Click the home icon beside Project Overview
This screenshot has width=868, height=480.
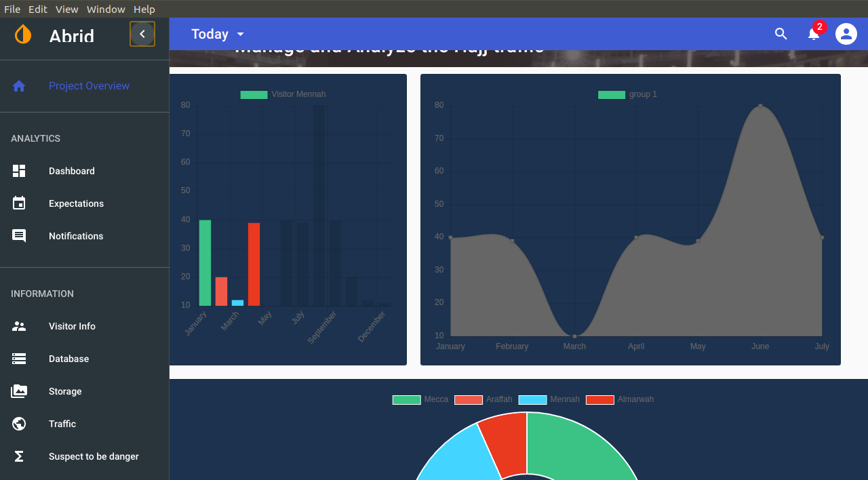pyautogui.click(x=19, y=86)
